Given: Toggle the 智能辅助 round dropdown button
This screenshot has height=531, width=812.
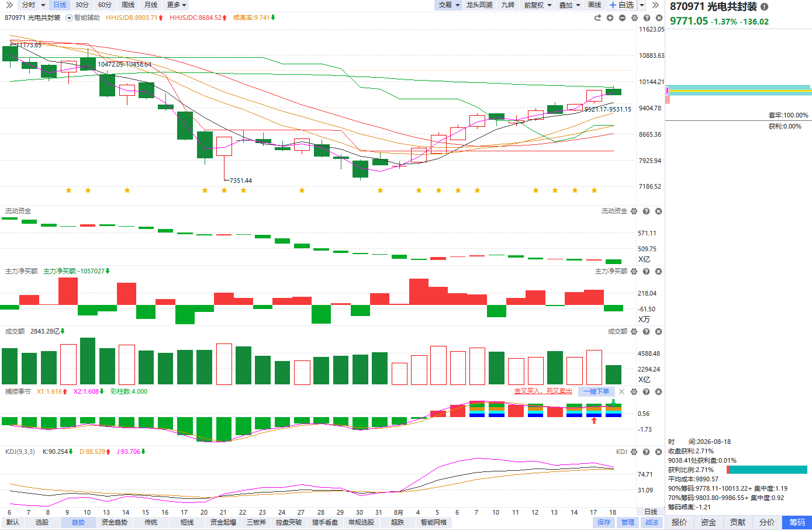Looking at the screenshot, I should coord(69,18).
